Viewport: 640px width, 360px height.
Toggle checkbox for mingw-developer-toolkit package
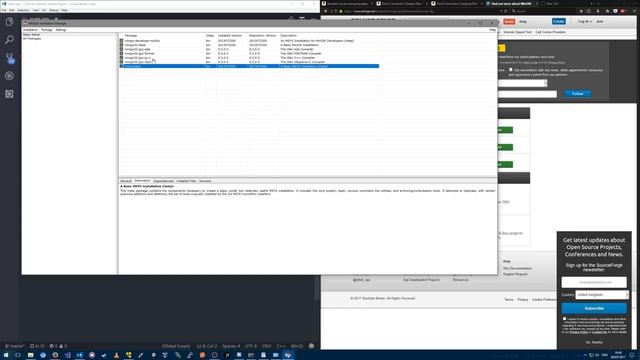[x=121, y=41]
